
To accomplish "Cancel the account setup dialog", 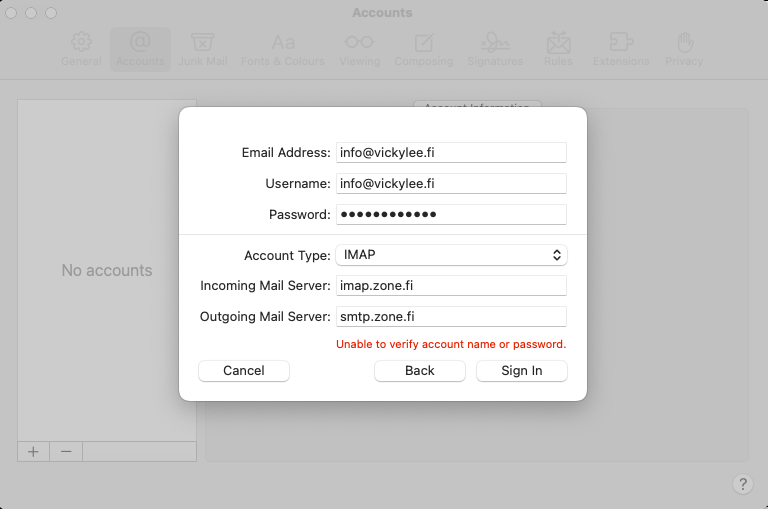I will coord(244,371).
